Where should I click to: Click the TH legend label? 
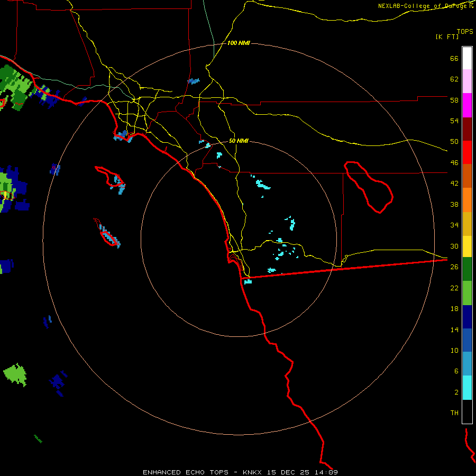pyautogui.click(x=454, y=413)
